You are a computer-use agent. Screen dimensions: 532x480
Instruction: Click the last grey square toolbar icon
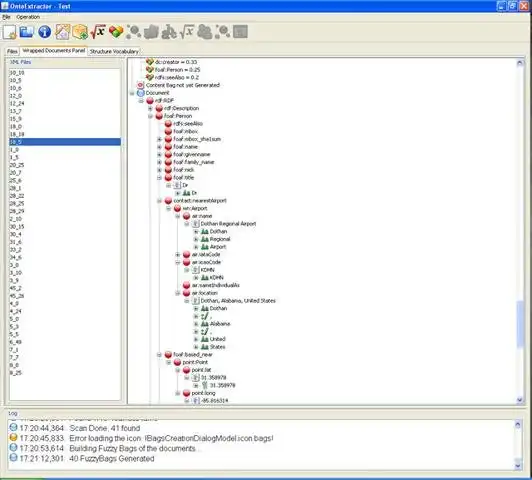coord(240,32)
